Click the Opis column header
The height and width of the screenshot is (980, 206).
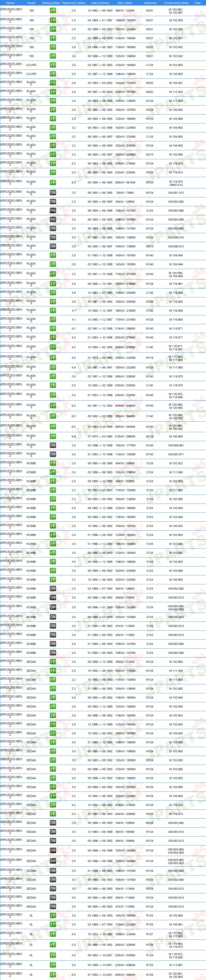(197, 3)
